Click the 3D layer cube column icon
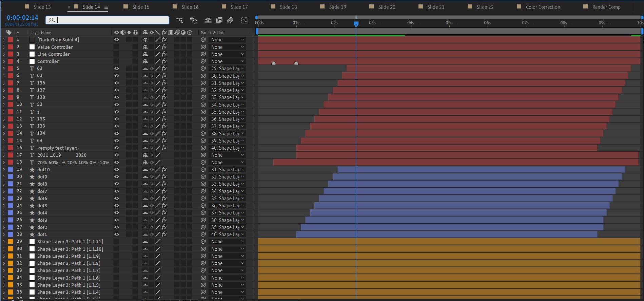This screenshot has height=301, width=644. (x=190, y=33)
